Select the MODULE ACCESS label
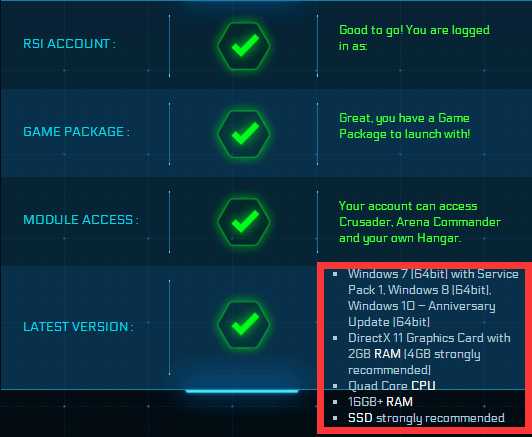Viewport: 532px width, 437px height. [81, 220]
